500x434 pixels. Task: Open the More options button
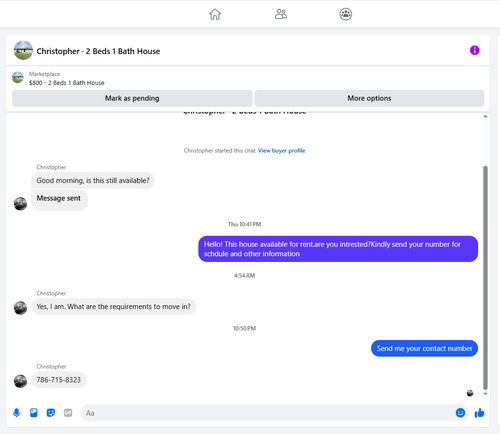click(369, 98)
